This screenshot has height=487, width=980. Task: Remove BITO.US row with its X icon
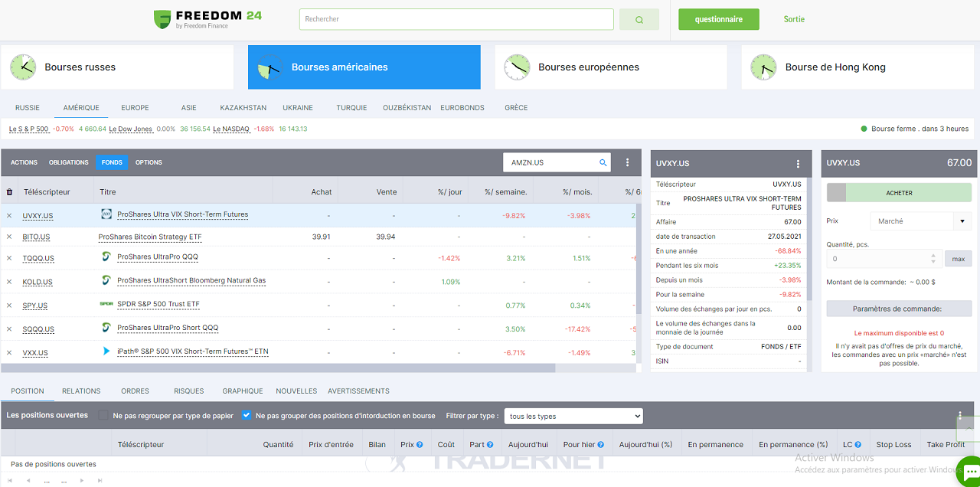click(x=9, y=237)
